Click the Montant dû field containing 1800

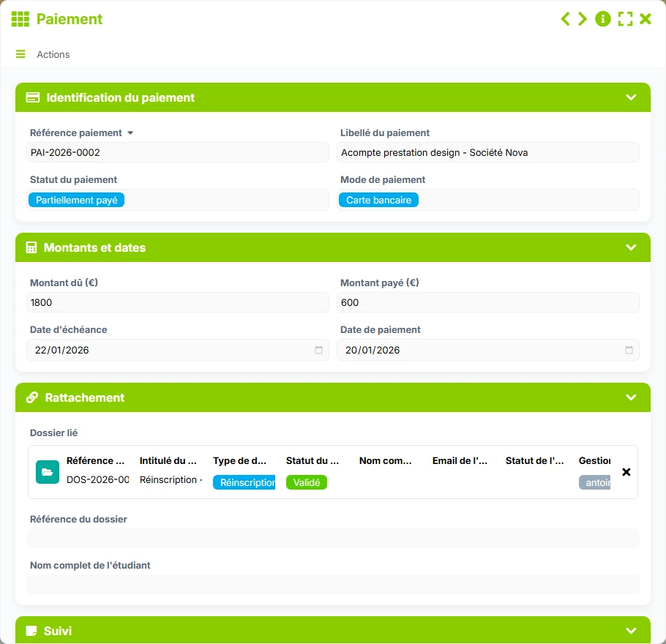[178, 302]
